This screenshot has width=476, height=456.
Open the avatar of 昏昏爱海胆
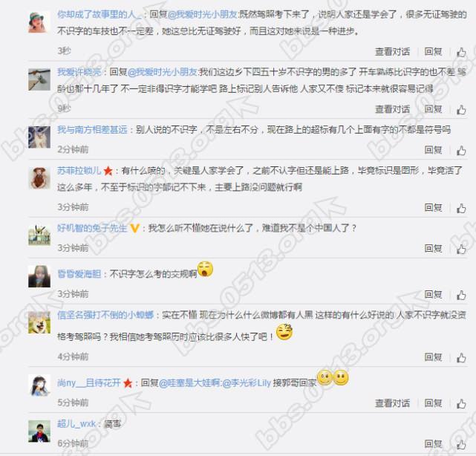(39, 276)
